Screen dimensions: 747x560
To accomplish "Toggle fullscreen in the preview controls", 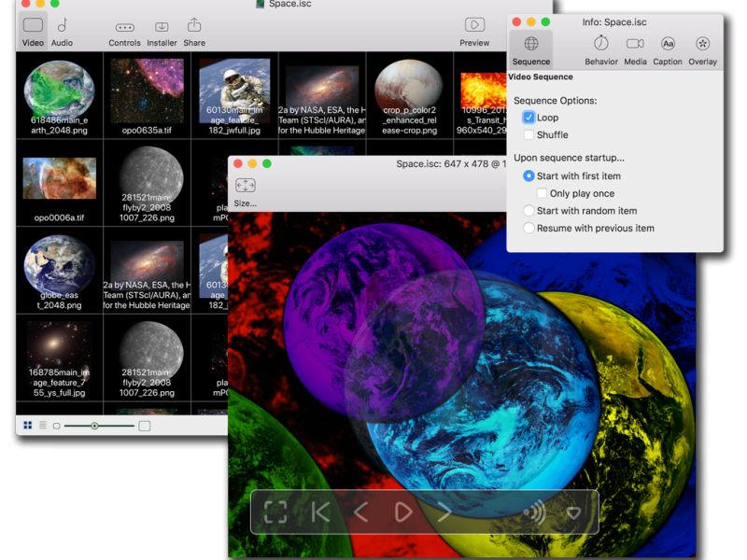I will point(275,512).
